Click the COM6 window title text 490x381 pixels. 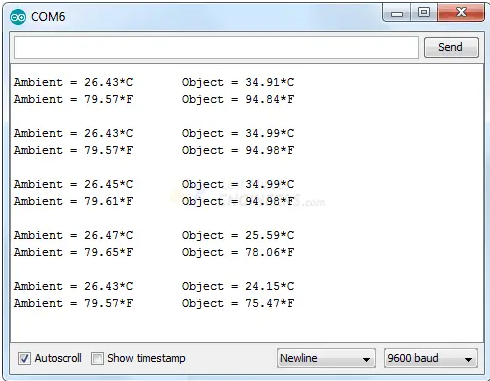coord(48,17)
